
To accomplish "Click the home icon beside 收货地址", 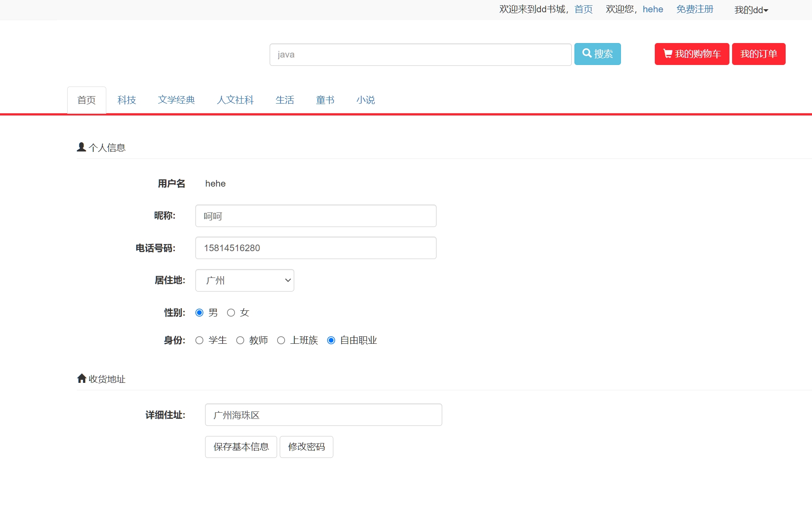I will pyautogui.click(x=82, y=378).
